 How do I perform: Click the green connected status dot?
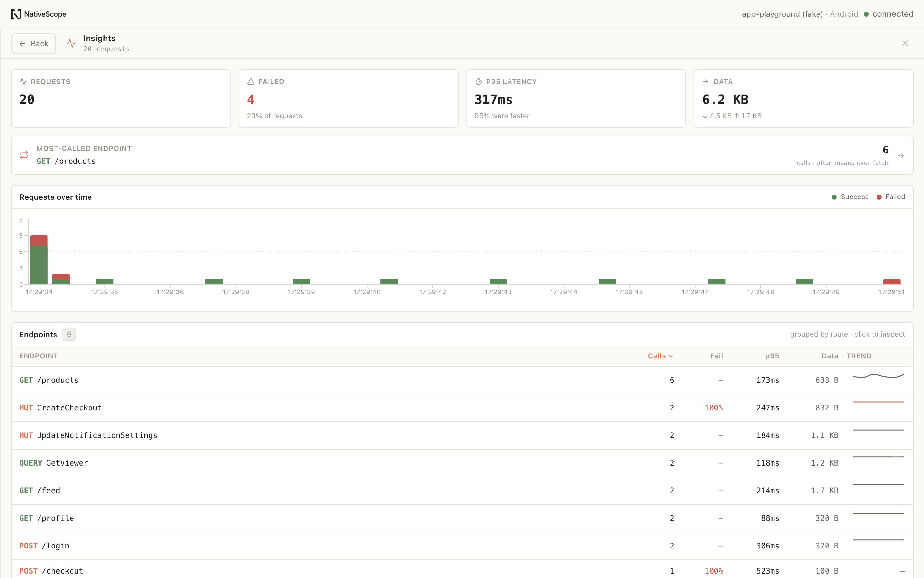click(x=866, y=14)
